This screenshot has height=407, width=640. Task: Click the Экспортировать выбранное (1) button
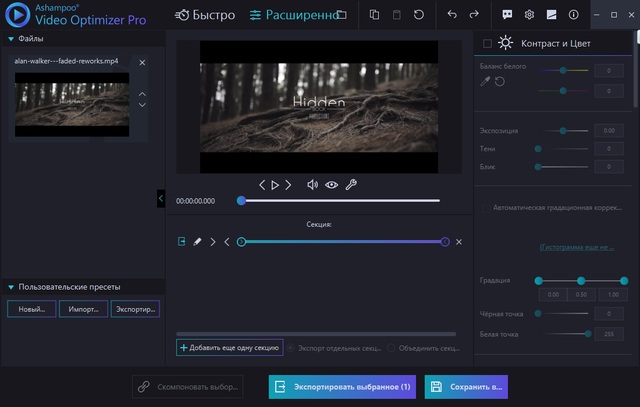(340, 387)
